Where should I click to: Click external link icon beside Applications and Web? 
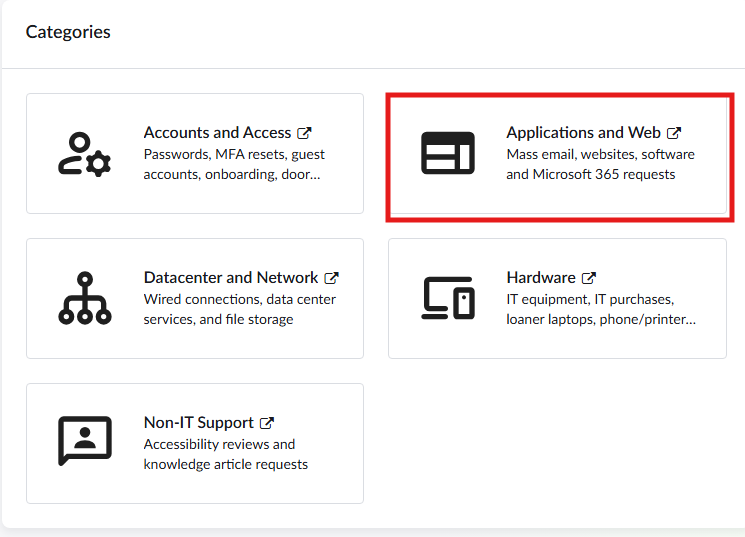point(674,133)
